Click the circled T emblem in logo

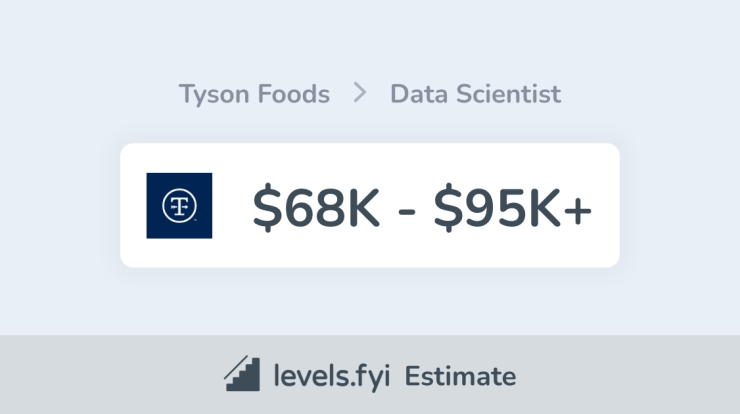[179, 206]
